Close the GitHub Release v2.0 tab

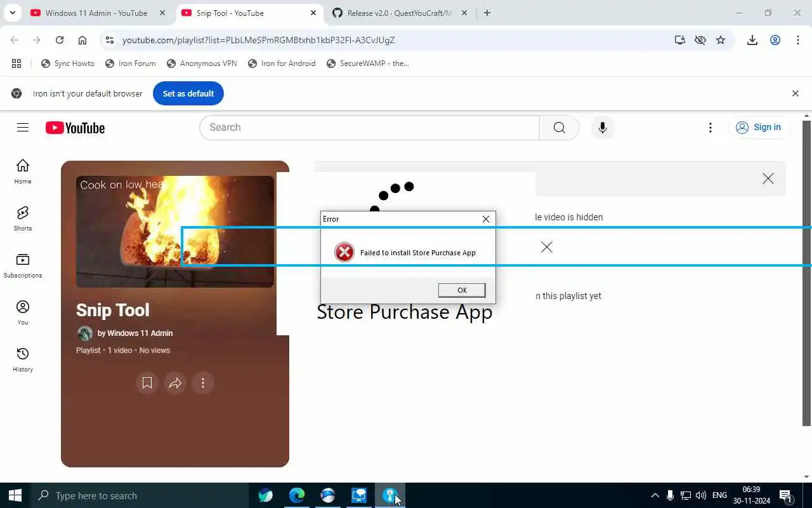click(464, 13)
